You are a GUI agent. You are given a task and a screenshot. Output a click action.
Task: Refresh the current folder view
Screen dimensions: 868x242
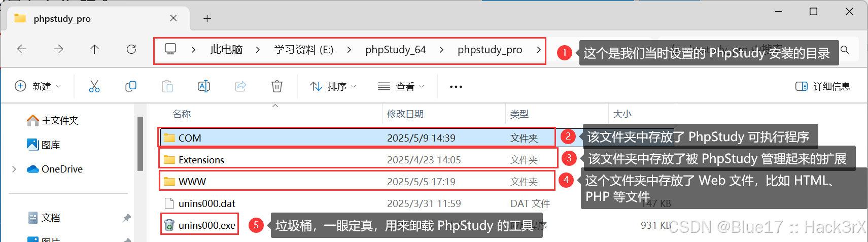[x=131, y=49]
